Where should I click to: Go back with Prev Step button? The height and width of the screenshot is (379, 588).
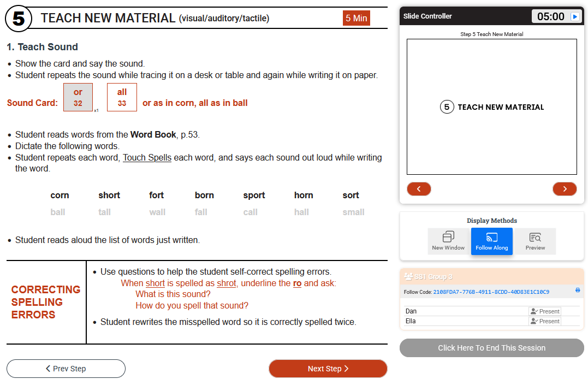(66, 369)
